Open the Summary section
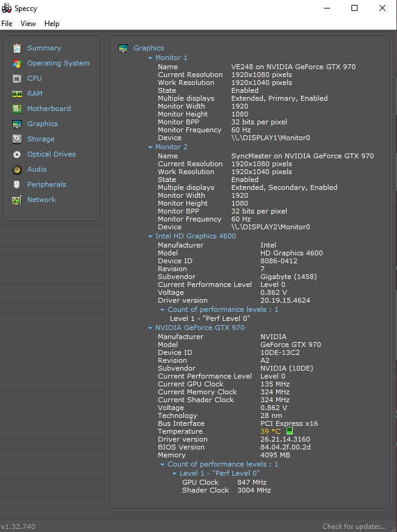This screenshot has width=397, height=532. pos(44,48)
